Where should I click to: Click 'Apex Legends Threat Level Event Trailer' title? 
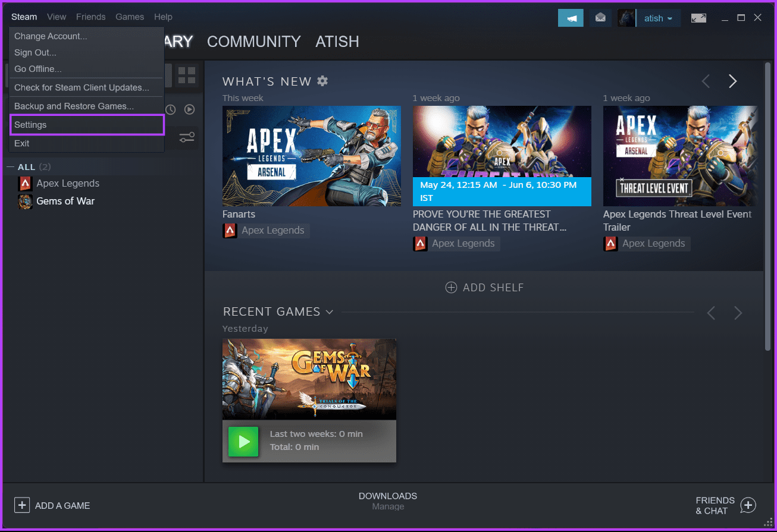coord(678,221)
